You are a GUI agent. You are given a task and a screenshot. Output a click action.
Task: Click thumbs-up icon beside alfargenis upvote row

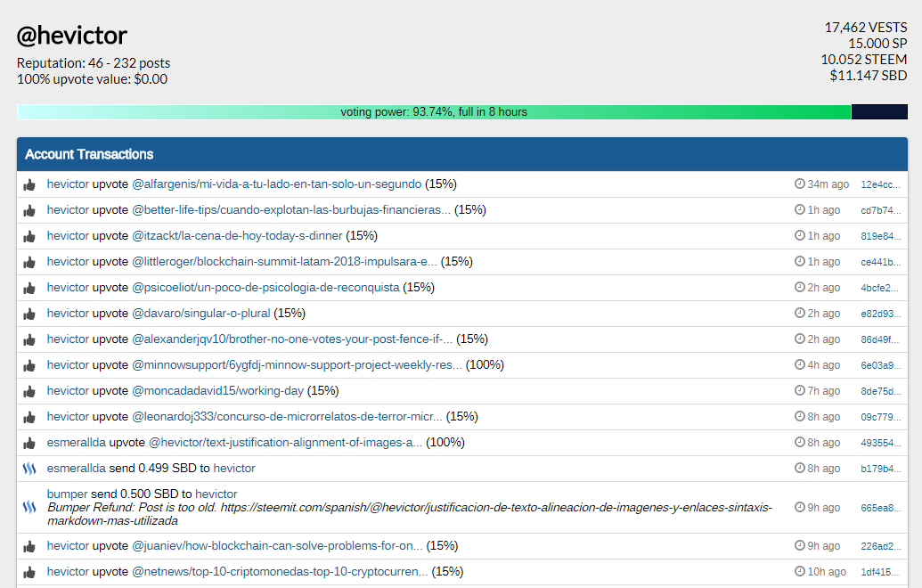[x=29, y=185]
